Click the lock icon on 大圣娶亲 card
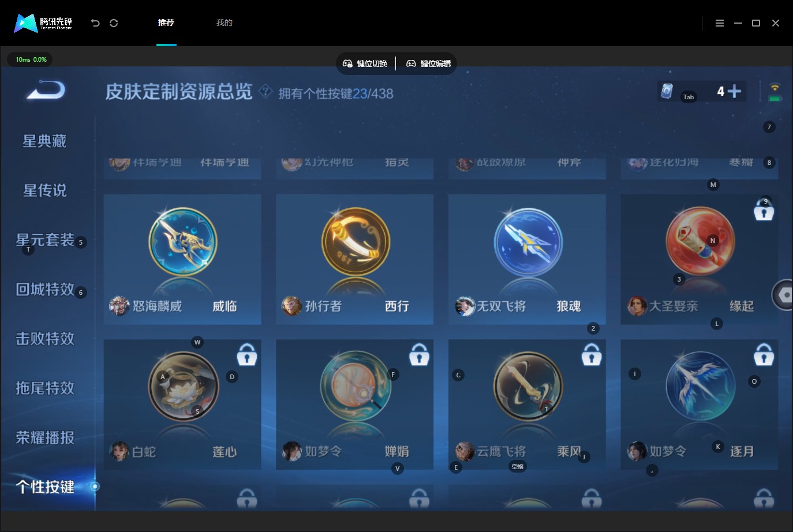This screenshot has height=532, width=793. tap(764, 210)
